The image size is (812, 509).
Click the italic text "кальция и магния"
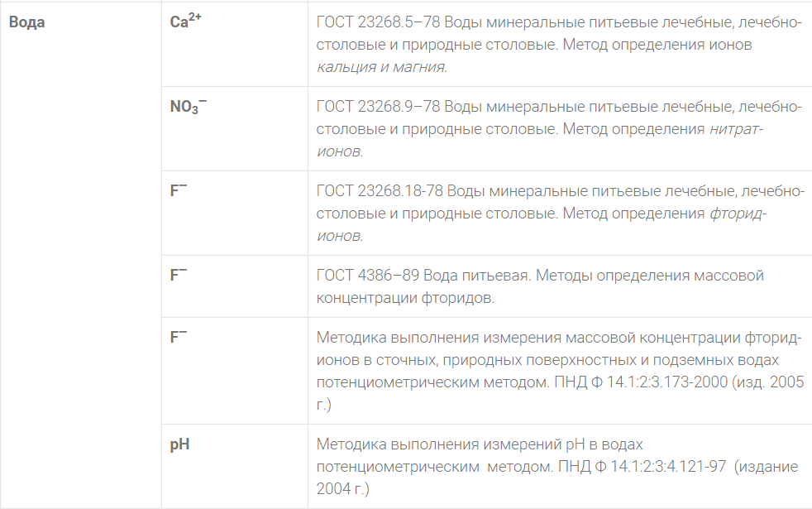coord(381,66)
